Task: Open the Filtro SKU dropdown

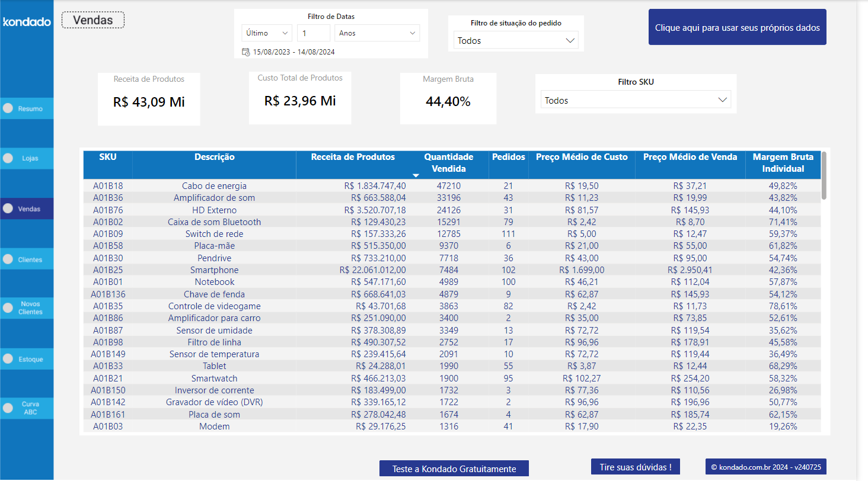Action: pyautogui.click(x=635, y=100)
